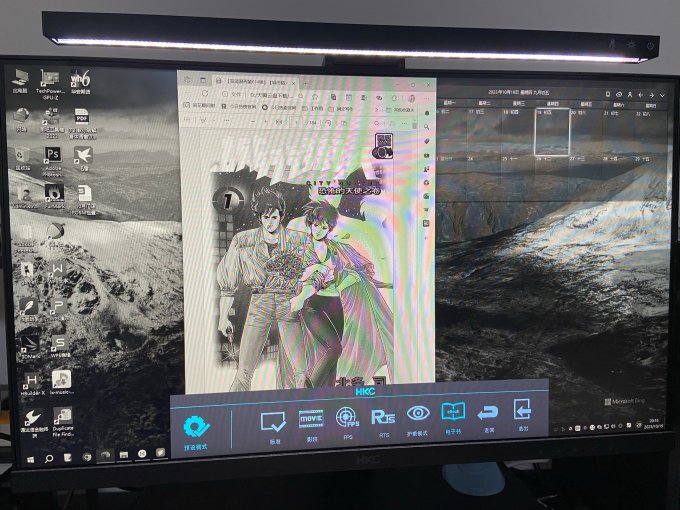This screenshot has width=680, height=510.
Task: Click the QR code badge on manga page
Action: coord(383,146)
